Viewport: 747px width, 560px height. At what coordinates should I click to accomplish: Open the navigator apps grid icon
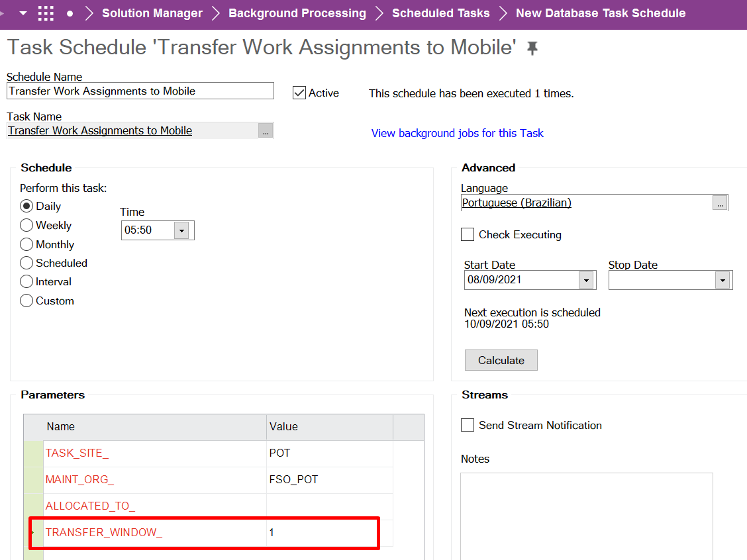tap(46, 13)
